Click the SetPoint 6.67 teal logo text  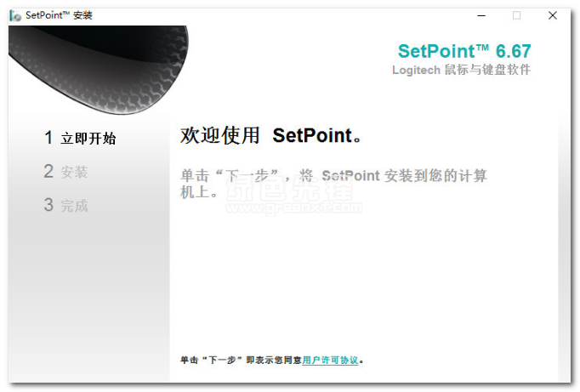click(464, 51)
